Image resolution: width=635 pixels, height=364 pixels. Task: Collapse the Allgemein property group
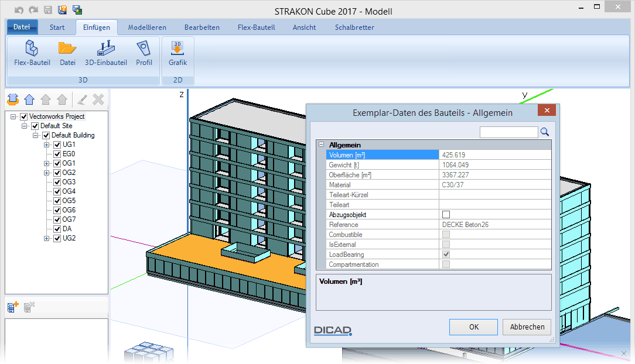[322, 145]
